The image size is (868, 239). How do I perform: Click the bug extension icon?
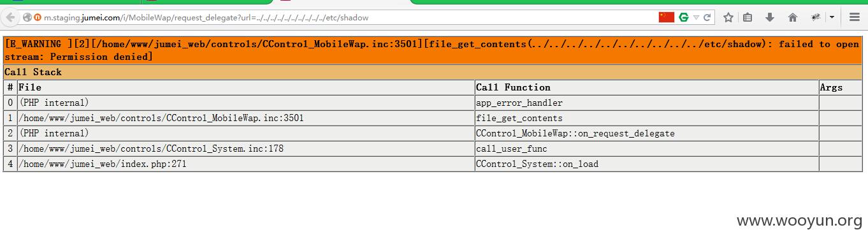[x=816, y=18]
